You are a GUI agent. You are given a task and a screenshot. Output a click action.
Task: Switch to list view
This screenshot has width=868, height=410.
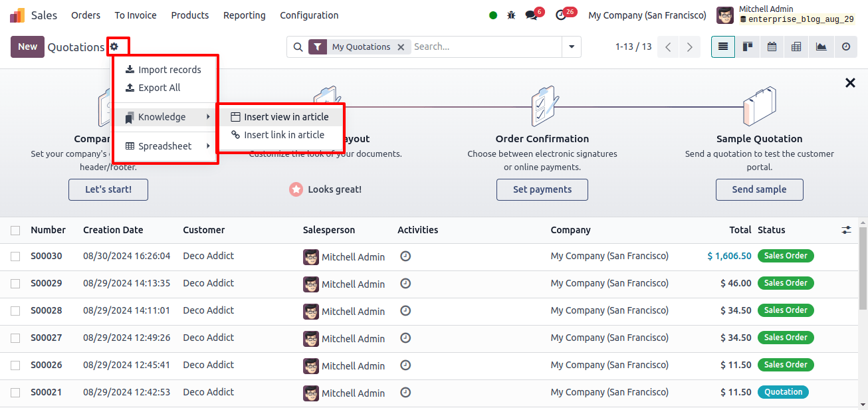[x=723, y=47]
